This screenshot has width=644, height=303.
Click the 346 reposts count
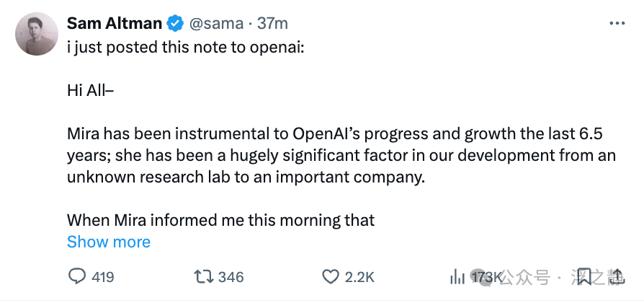tap(231, 276)
